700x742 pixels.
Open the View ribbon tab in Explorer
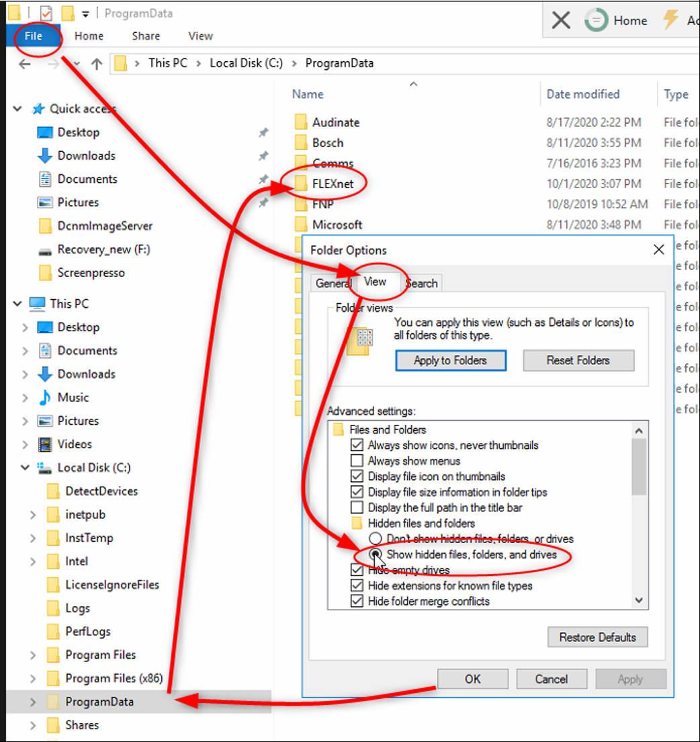201,36
